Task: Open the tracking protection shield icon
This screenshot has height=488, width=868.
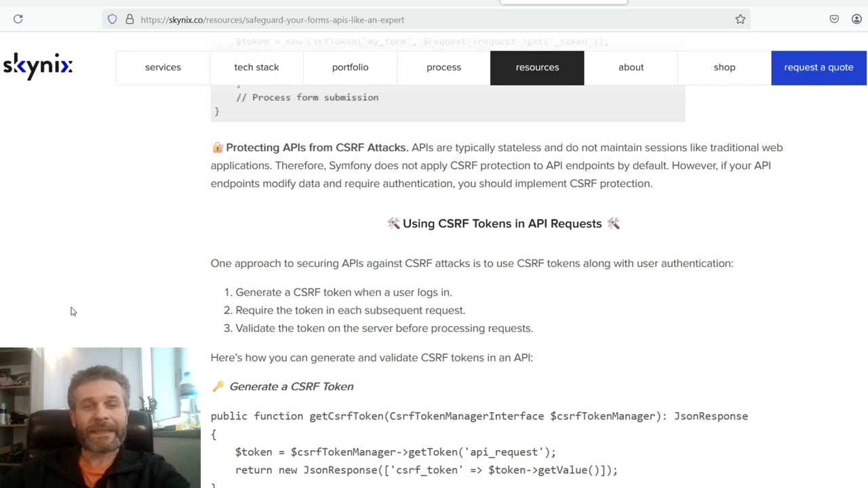Action: tap(113, 19)
